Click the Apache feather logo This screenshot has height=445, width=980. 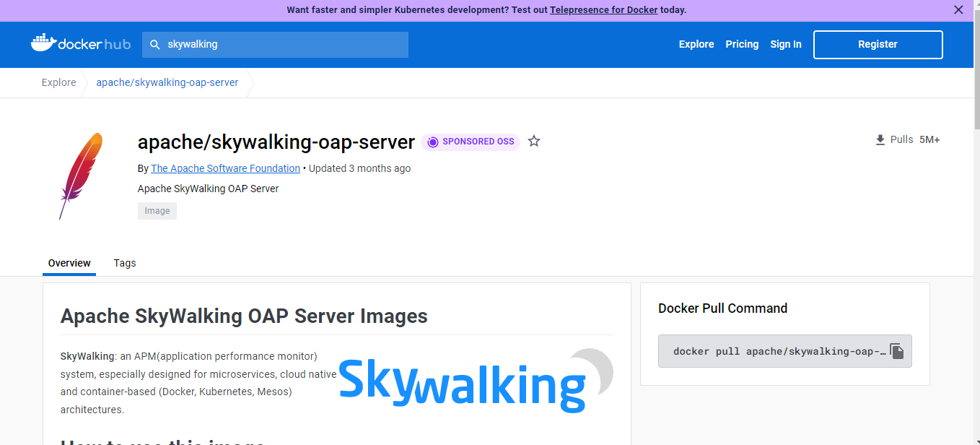pos(80,176)
